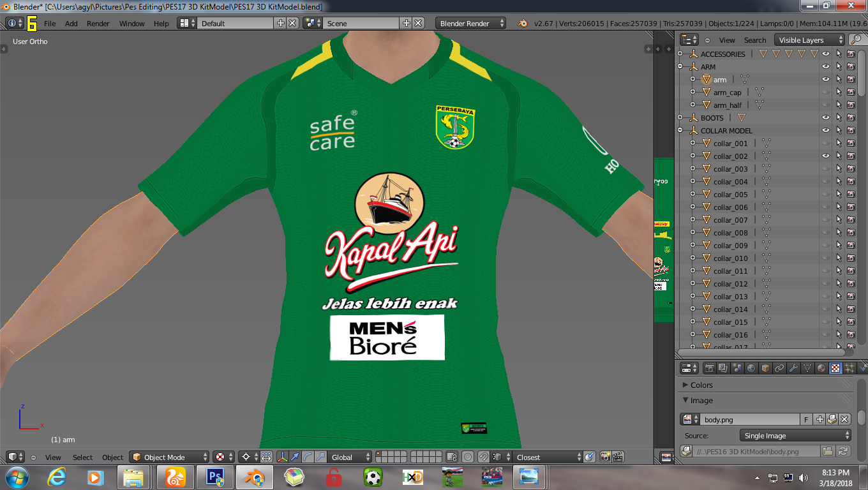The height and width of the screenshot is (490, 868).
Task: Click the translate manipulator arrow icon
Action: click(295, 457)
